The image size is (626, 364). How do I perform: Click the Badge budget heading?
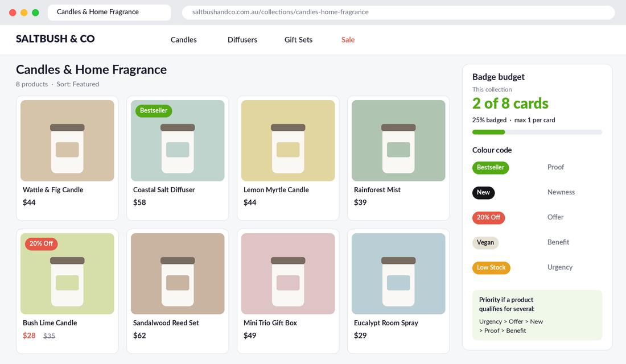pyautogui.click(x=499, y=77)
